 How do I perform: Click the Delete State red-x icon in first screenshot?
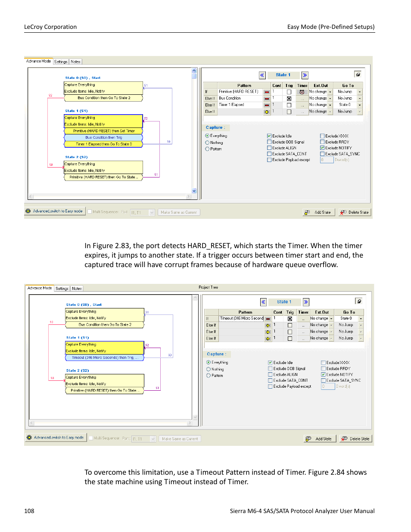[343, 212]
